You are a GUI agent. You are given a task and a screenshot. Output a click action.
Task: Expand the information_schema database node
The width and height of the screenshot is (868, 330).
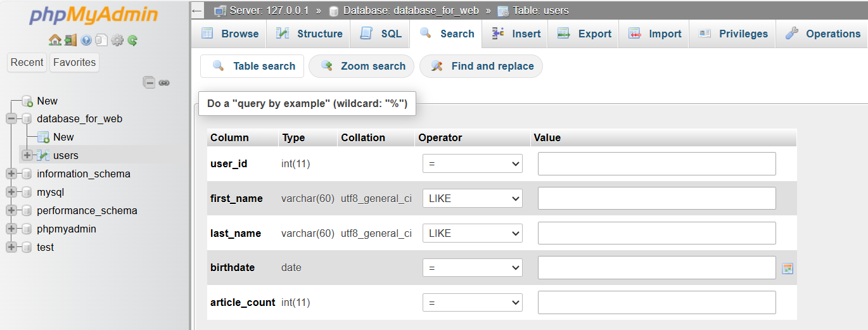[x=11, y=174]
